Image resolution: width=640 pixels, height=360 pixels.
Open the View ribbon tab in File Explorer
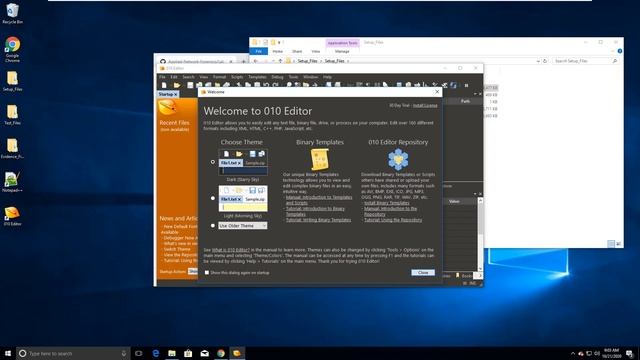click(x=316, y=51)
